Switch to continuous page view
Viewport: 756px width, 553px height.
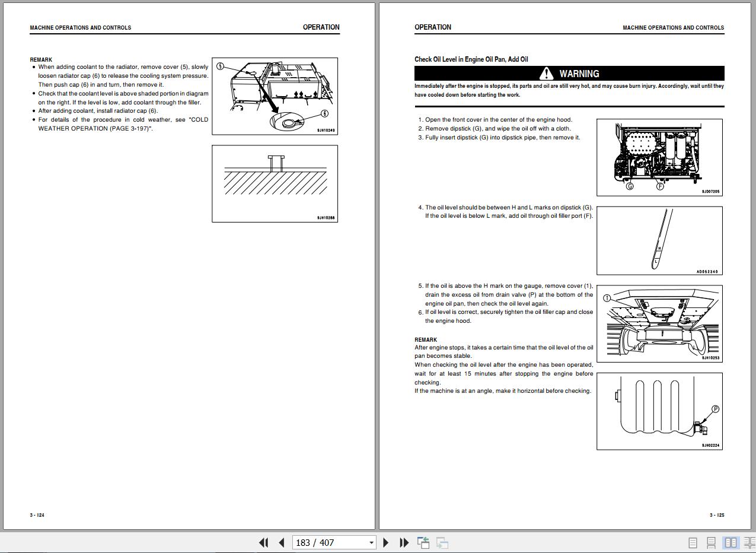tap(712, 542)
